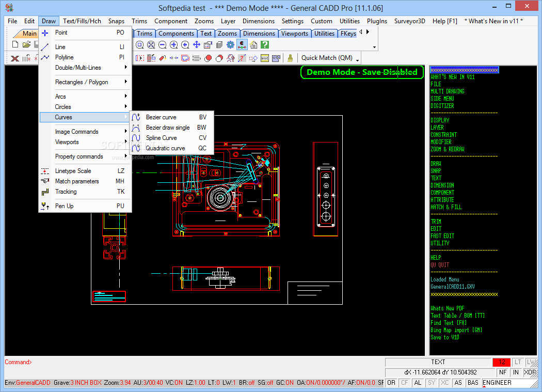Viewport: 542px width, 392px height.
Task: Select Bezier draw single from submenu
Action: [x=172, y=128]
